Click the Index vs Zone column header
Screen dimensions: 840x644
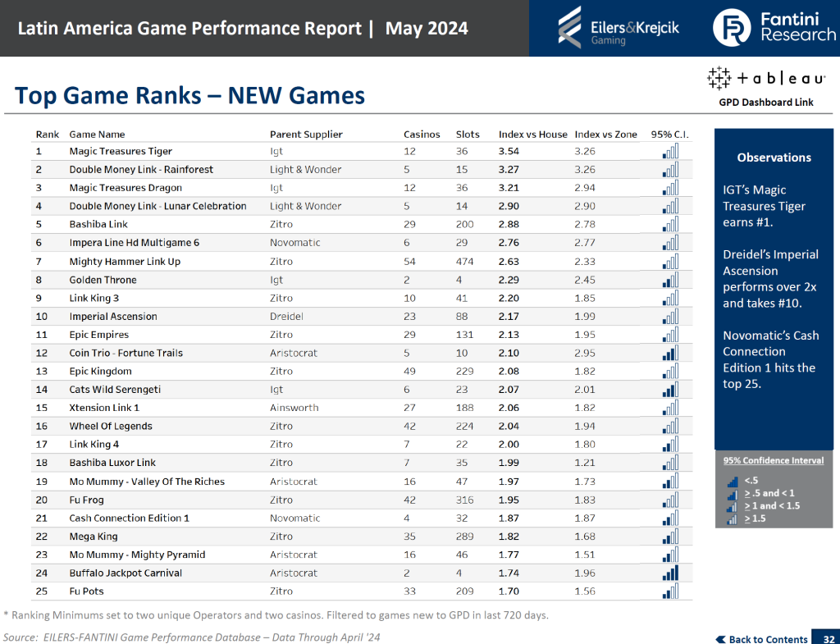tap(606, 135)
